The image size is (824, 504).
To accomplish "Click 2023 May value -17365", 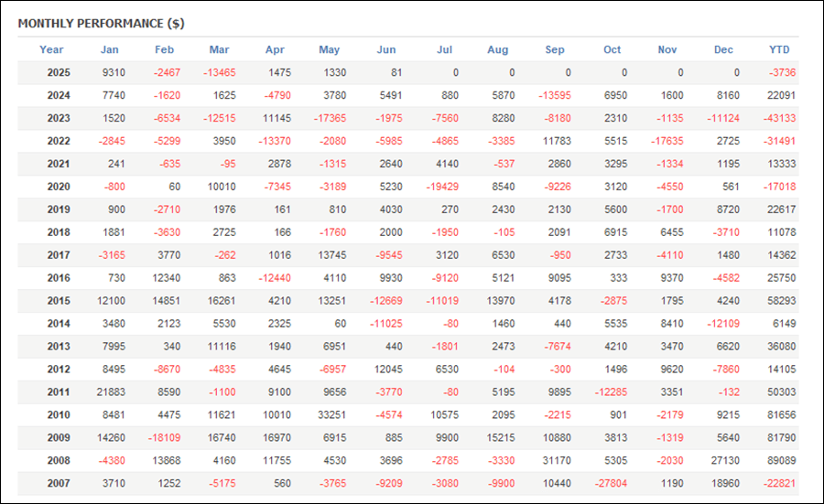I will pyautogui.click(x=330, y=118).
